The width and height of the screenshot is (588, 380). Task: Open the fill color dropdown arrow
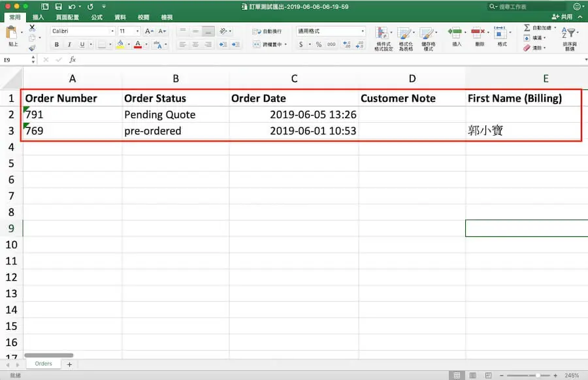tap(129, 44)
